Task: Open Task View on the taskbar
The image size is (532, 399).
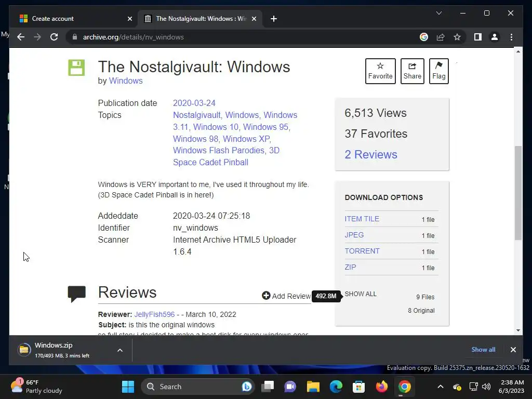Action: click(x=268, y=387)
